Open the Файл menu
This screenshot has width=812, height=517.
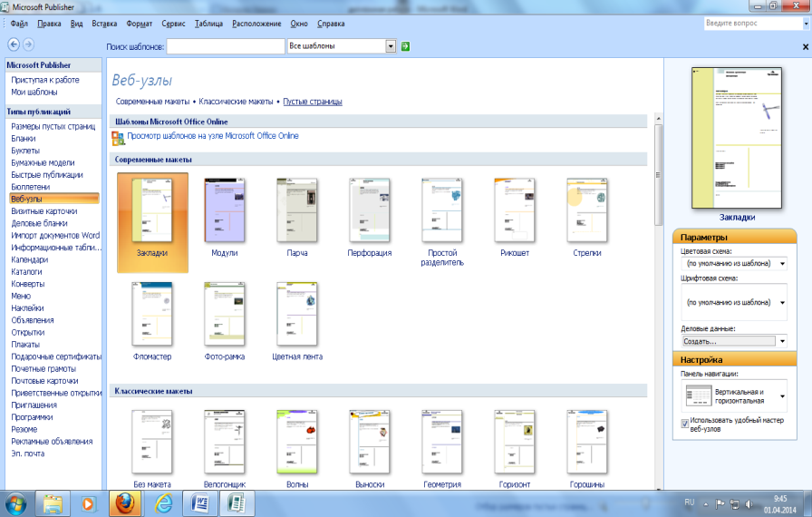(x=19, y=24)
